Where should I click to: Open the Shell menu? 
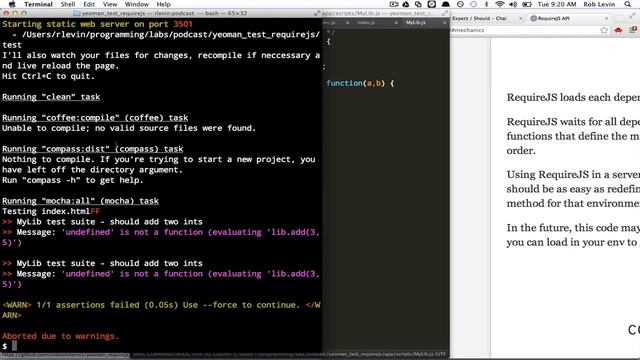(x=68, y=4)
